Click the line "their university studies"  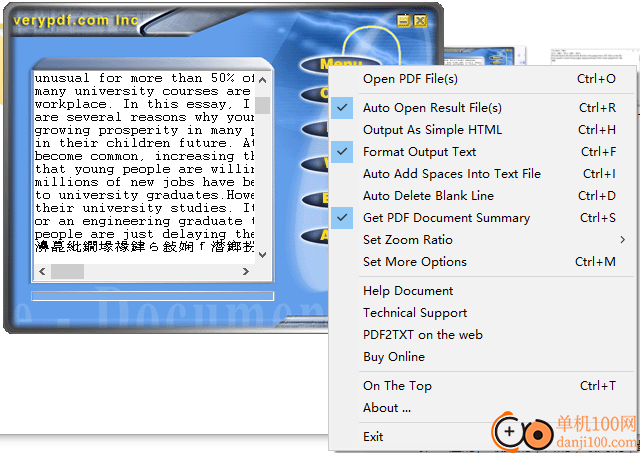tap(144, 208)
